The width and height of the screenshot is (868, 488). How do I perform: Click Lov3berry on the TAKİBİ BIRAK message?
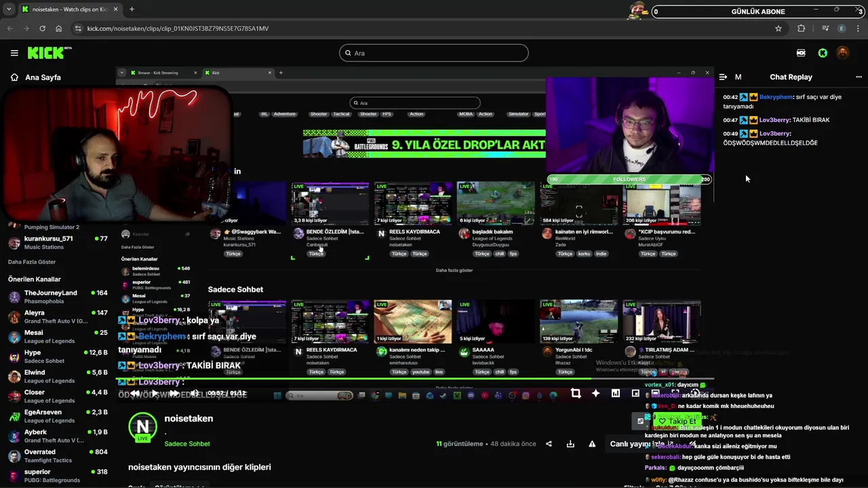click(x=774, y=120)
